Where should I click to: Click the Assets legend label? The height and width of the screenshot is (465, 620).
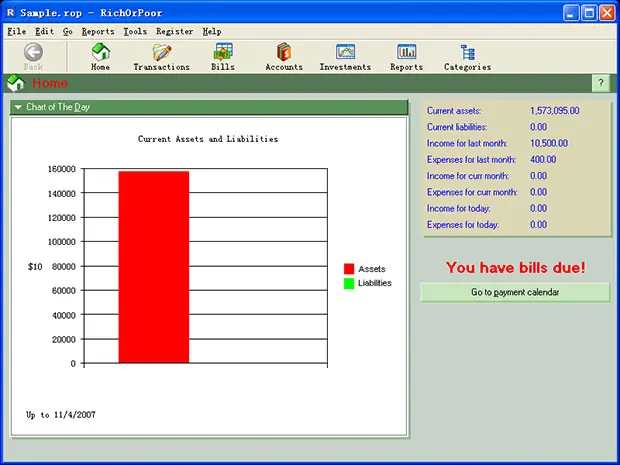point(372,269)
